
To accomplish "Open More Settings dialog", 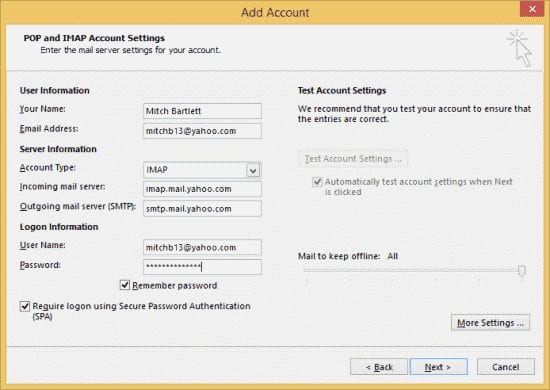I will click(x=490, y=323).
